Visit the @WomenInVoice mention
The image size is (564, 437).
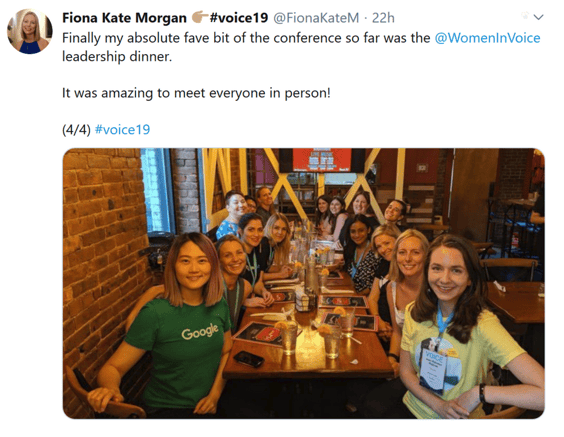tap(487, 38)
